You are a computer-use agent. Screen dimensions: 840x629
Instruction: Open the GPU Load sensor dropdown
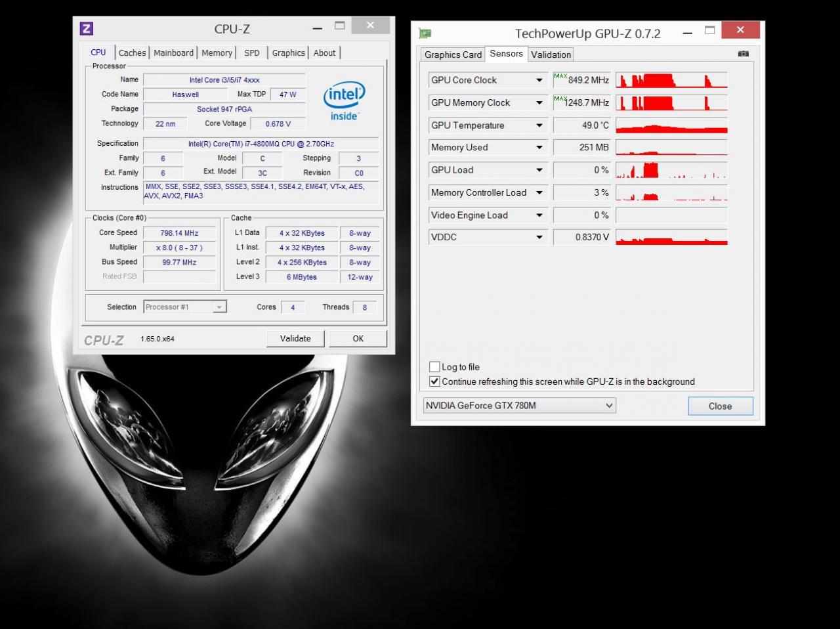(x=539, y=170)
